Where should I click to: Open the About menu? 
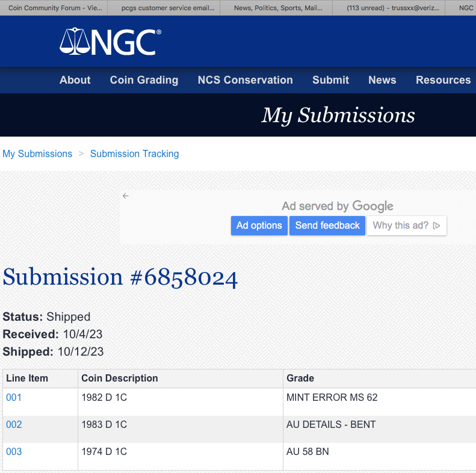(x=75, y=80)
